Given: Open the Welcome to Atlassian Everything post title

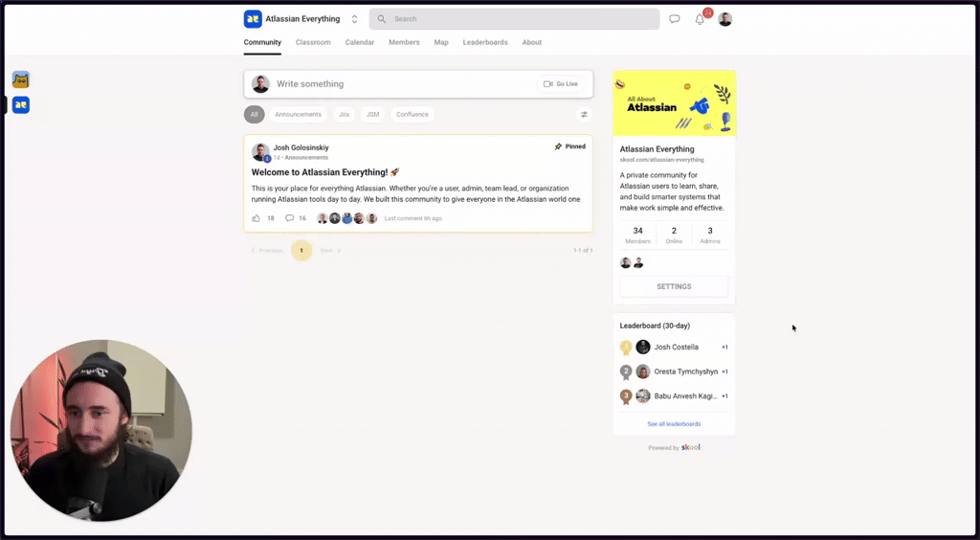Looking at the screenshot, I should click(325, 172).
